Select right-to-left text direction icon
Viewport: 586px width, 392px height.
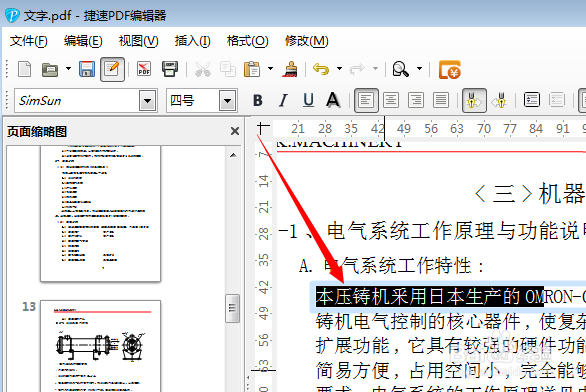click(499, 101)
